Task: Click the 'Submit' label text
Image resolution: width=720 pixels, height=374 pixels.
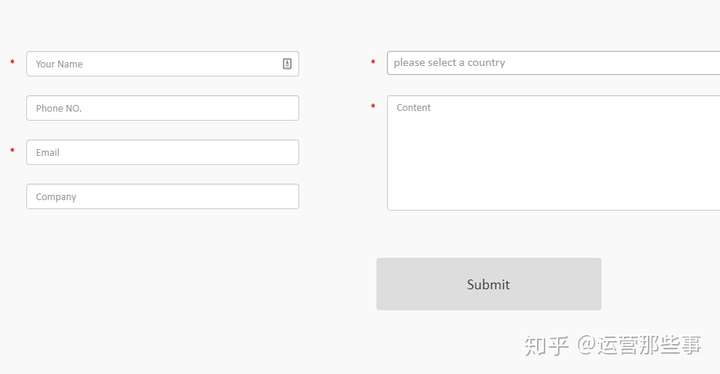Action: coord(488,284)
